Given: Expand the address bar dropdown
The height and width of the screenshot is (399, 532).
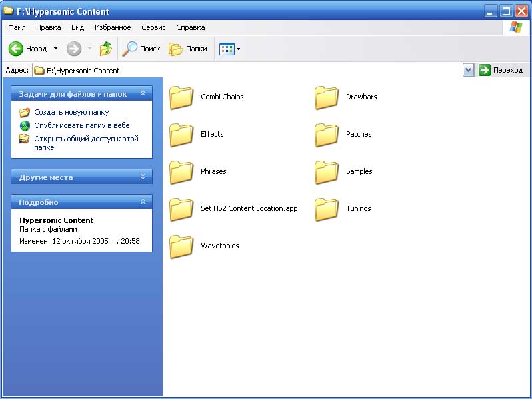Looking at the screenshot, I should click(468, 71).
